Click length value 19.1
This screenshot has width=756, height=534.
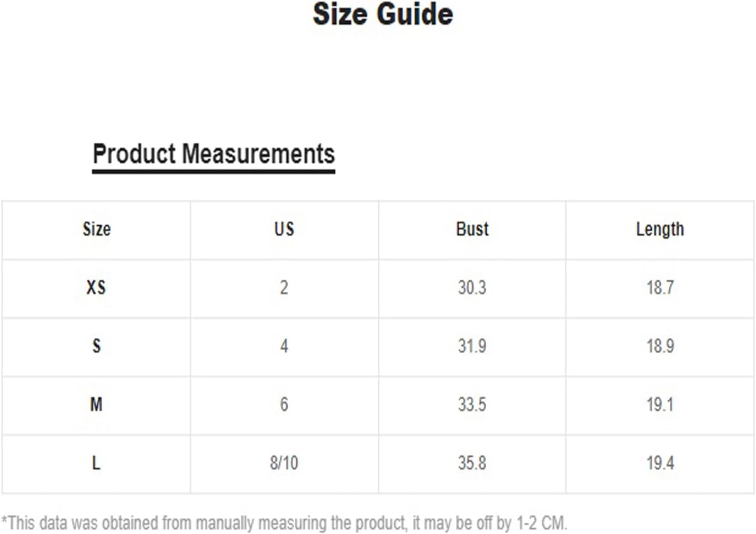point(660,404)
